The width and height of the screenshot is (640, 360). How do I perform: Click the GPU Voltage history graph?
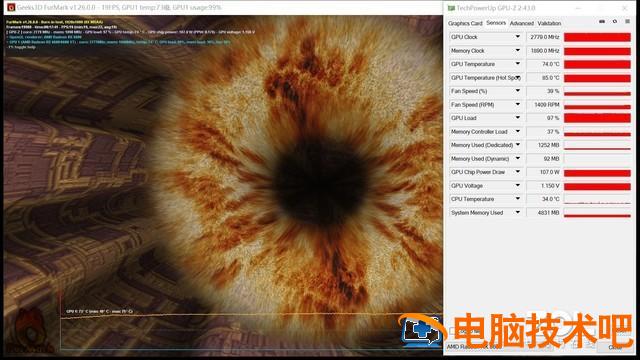tap(597, 186)
